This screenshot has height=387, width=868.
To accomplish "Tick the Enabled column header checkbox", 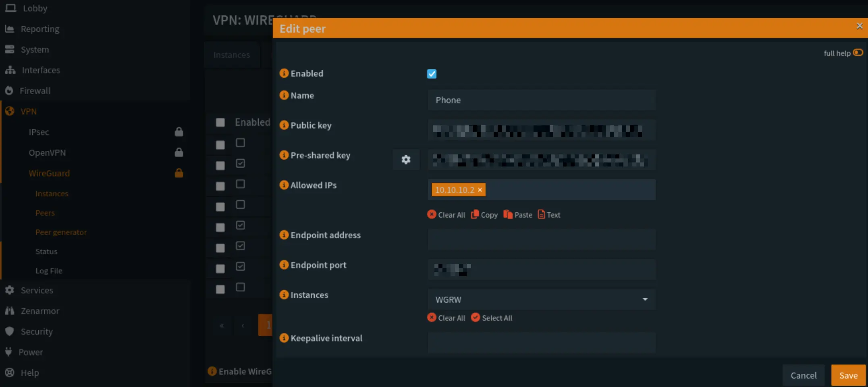I will tap(220, 122).
